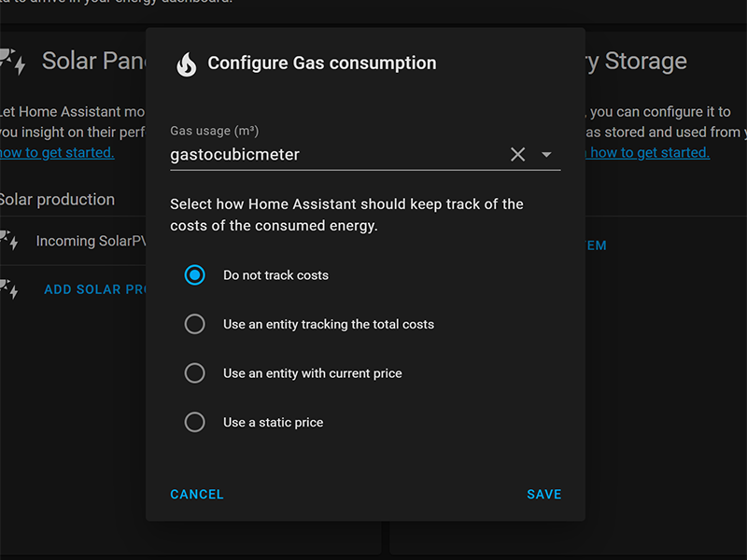Image resolution: width=747 pixels, height=560 pixels.
Task: Select the Incoming SolarPV entry text
Action: point(91,241)
